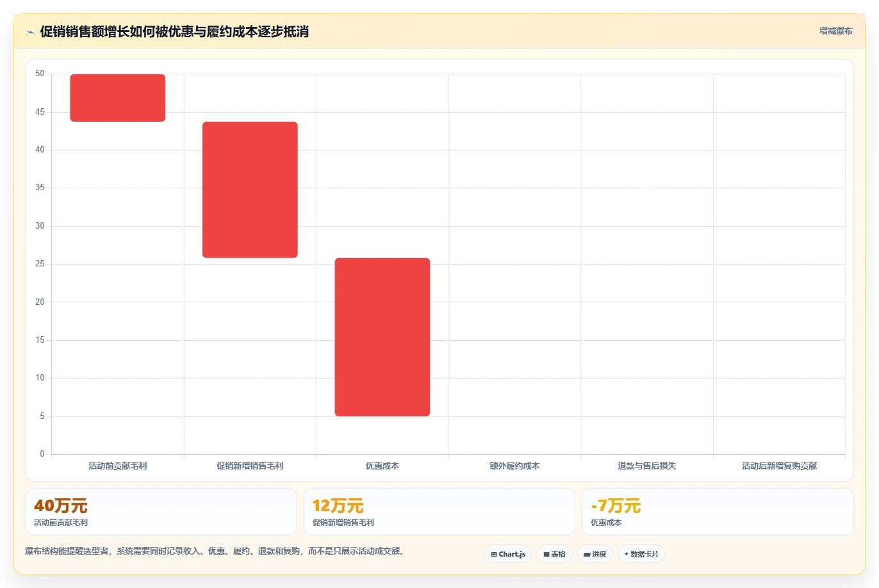Click the 表格 tag pill
The image size is (879, 588).
pyautogui.click(x=554, y=554)
